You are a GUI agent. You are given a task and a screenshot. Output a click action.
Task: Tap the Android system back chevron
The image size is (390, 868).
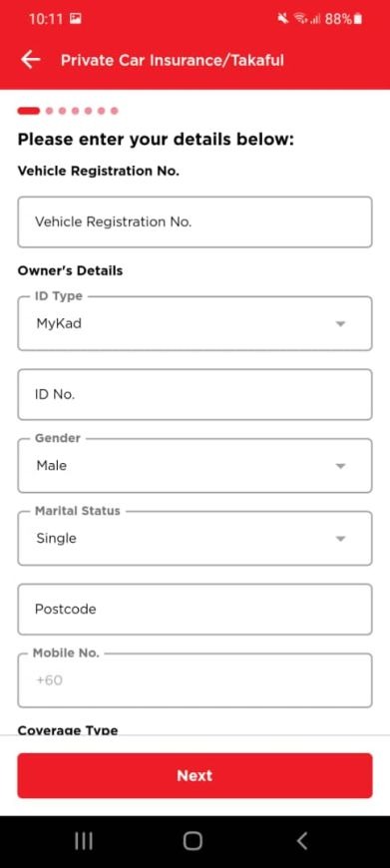tap(301, 841)
